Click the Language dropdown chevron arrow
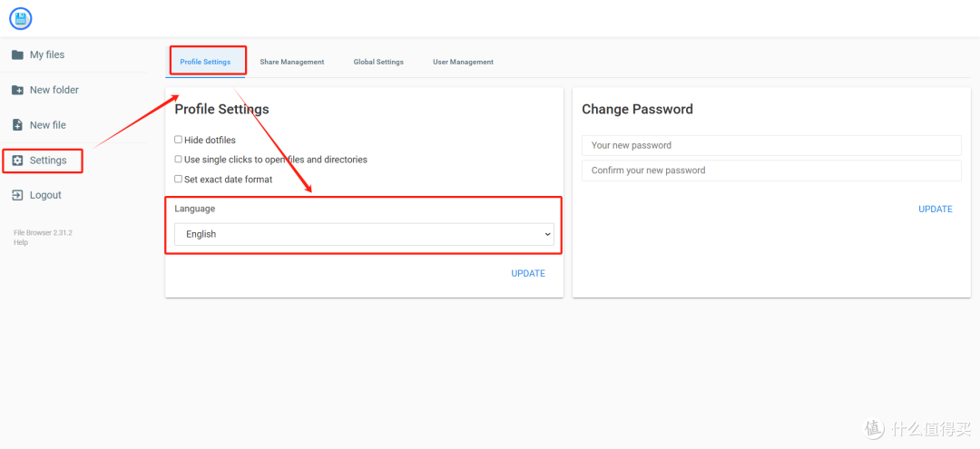This screenshot has height=449, width=980. point(547,234)
